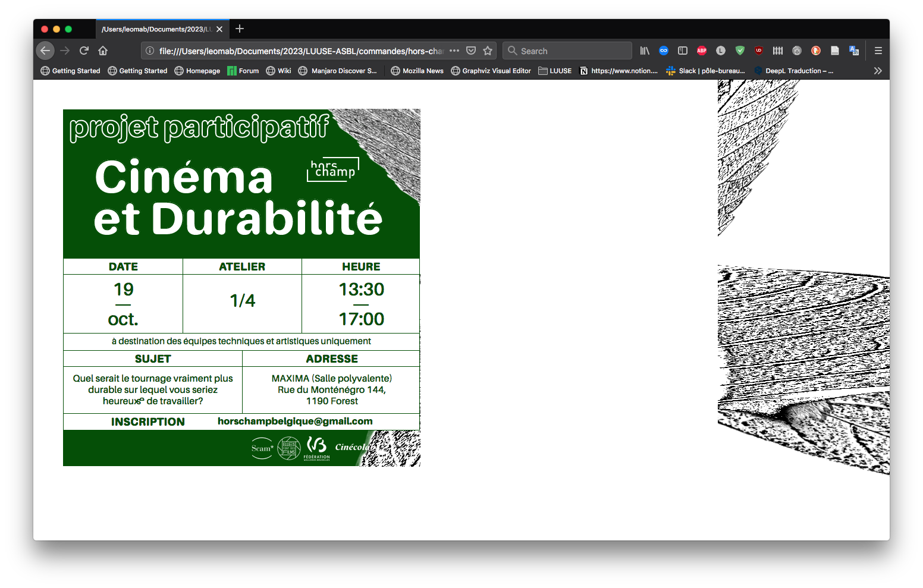
Task: Go to the Firefox home page
Action: click(103, 51)
